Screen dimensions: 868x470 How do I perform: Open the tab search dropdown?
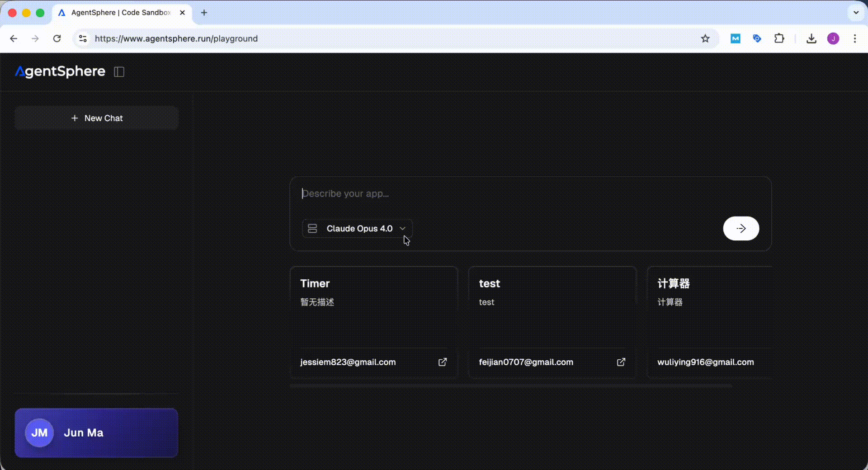coord(856,13)
